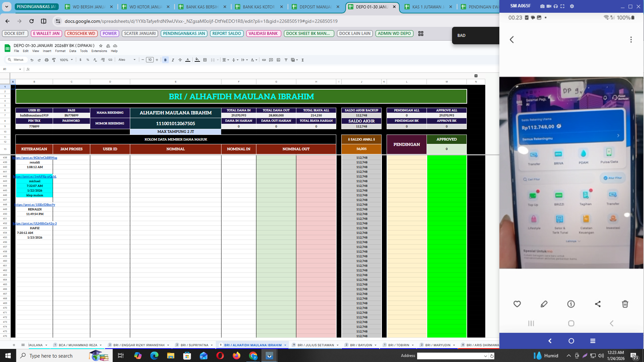Open the borders tool

click(205, 60)
